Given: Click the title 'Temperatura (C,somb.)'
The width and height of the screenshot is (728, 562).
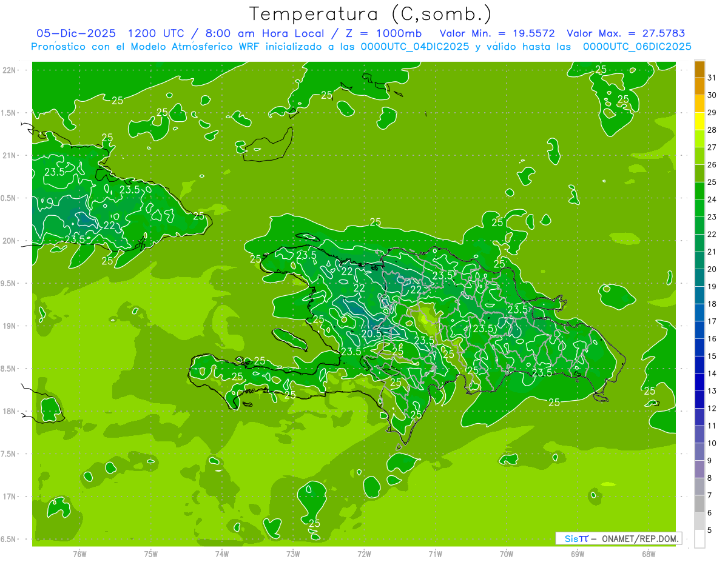Looking at the screenshot, I should tap(371, 14).
